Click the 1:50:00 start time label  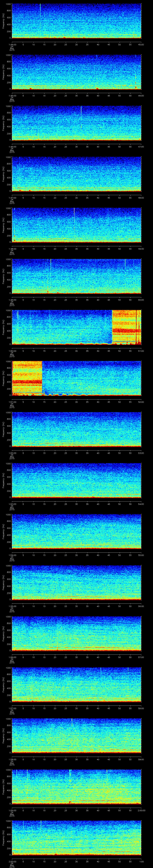click(12, 351)
